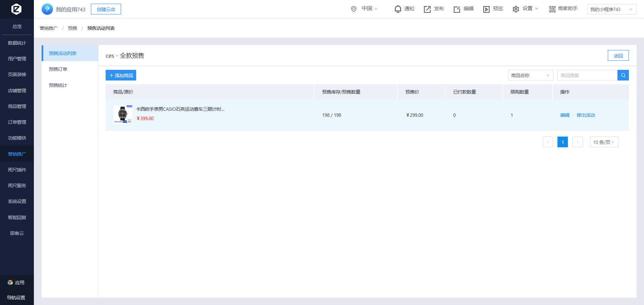Go to next page arrow in pagination
This screenshot has height=305, width=644.
[x=577, y=142]
